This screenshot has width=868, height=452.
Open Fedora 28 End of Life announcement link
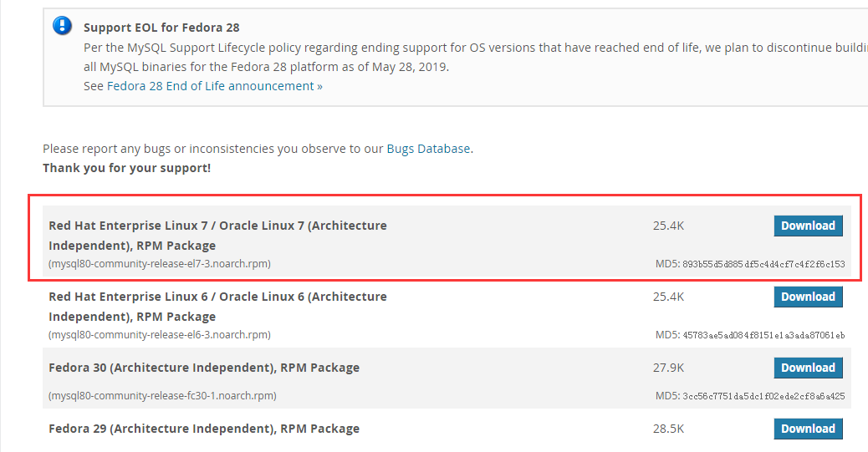pos(214,86)
